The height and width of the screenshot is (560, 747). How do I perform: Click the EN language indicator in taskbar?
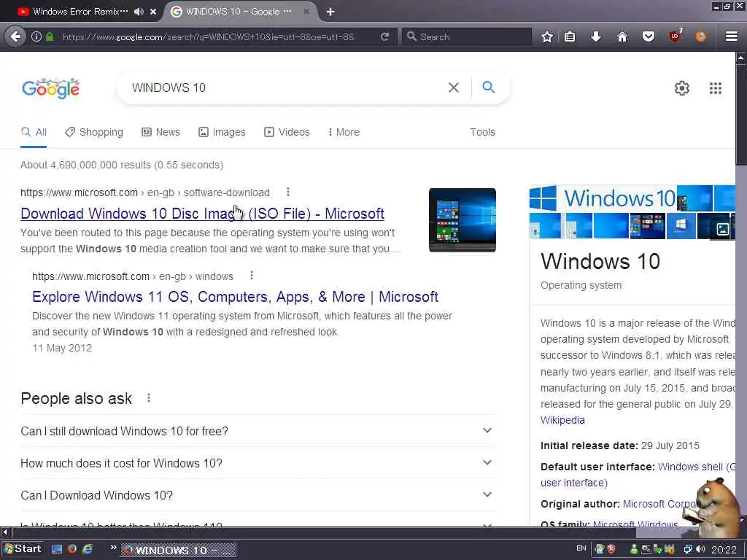click(581, 548)
